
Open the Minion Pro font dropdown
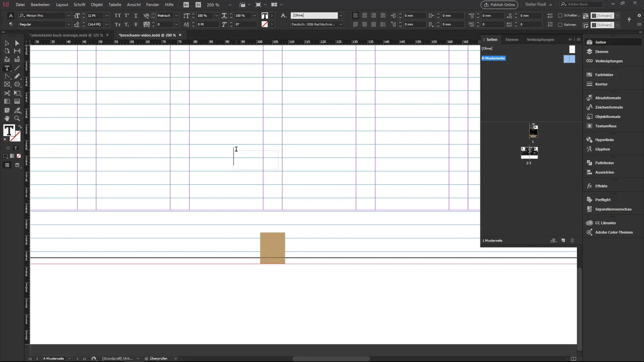[x=68, y=16]
